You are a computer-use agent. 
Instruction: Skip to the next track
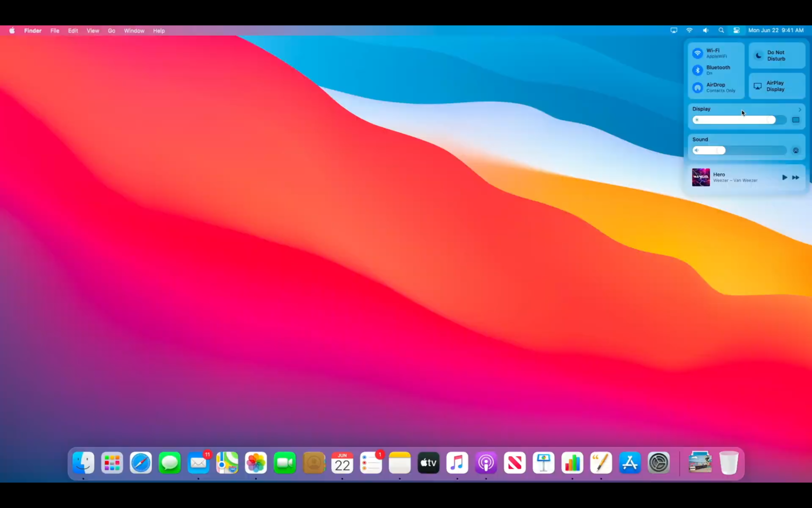click(796, 177)
